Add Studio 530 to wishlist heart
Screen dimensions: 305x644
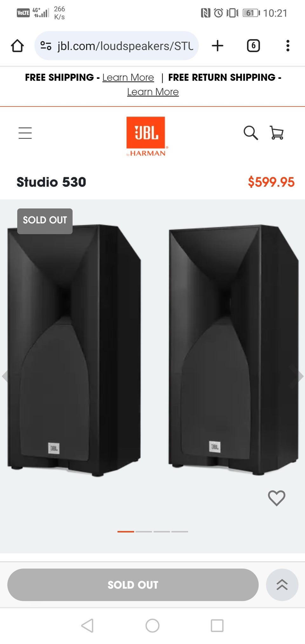click(x=277, y=498)
